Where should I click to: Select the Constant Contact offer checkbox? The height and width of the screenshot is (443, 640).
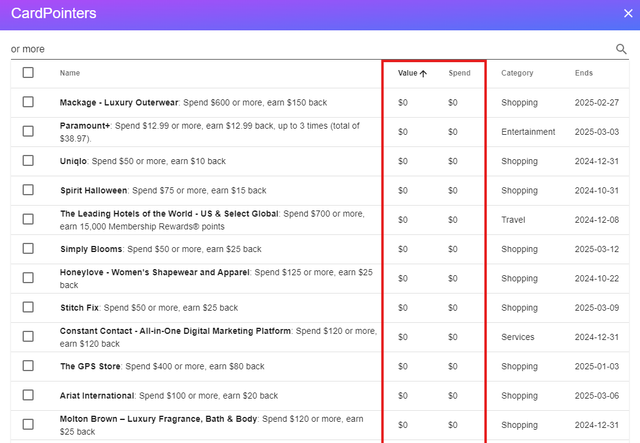tap(28, 337)
